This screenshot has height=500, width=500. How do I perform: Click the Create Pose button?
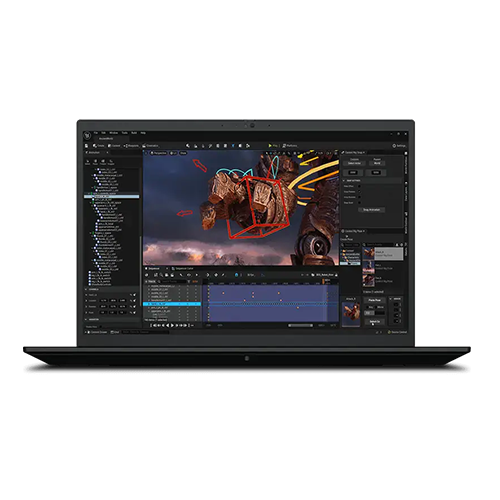click(x=346, y=238)
